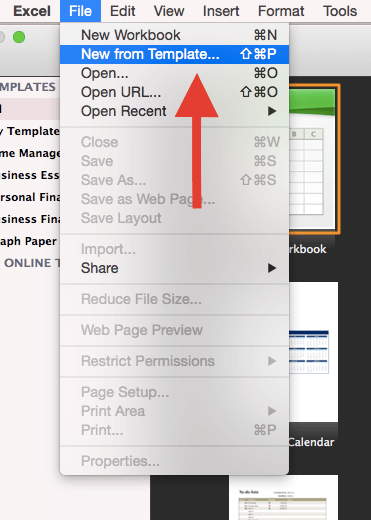
Task: Click Open... in the File menu
Action: tap(174, 73)
